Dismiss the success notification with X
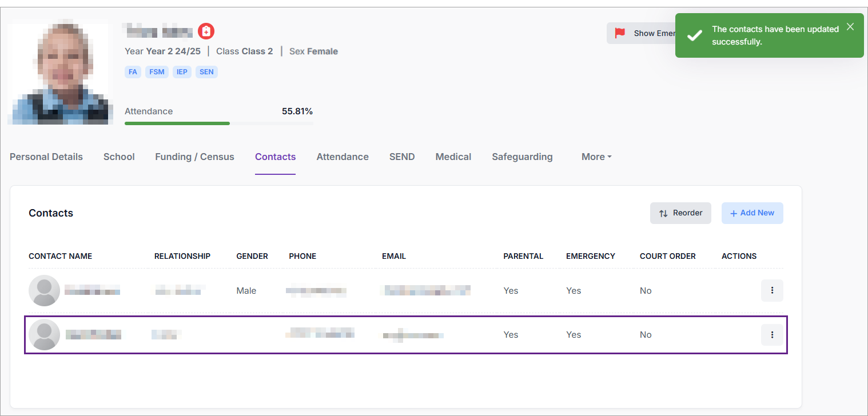This screenshot has height=416, width=868. click(x=850, y=27)
